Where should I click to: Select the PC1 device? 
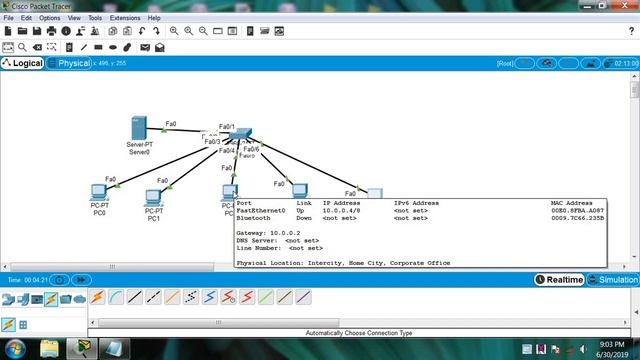[153, 198]
